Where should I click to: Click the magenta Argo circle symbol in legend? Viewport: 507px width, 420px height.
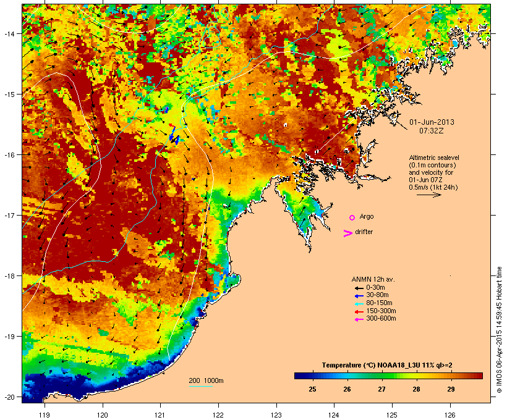coord(352,217)
